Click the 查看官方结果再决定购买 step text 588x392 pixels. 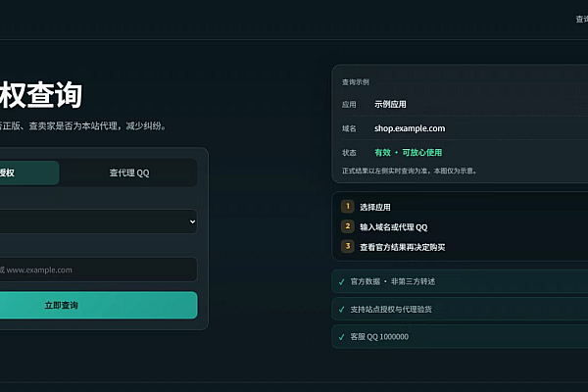(403, 247)
